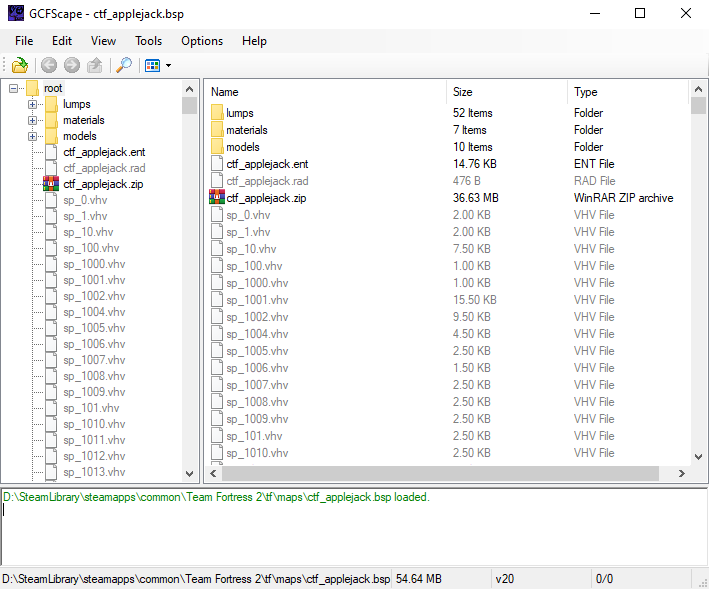Screen dimensions: 709x589
Task: Sort by the Size column header
Action: pos(507,92)
